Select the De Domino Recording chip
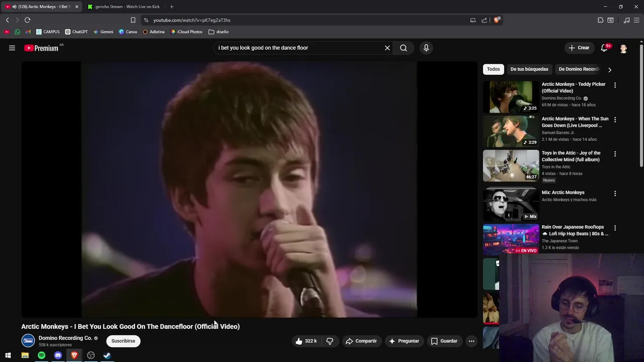The width and height of the screenshot is (644, 362). coord(579,69)
